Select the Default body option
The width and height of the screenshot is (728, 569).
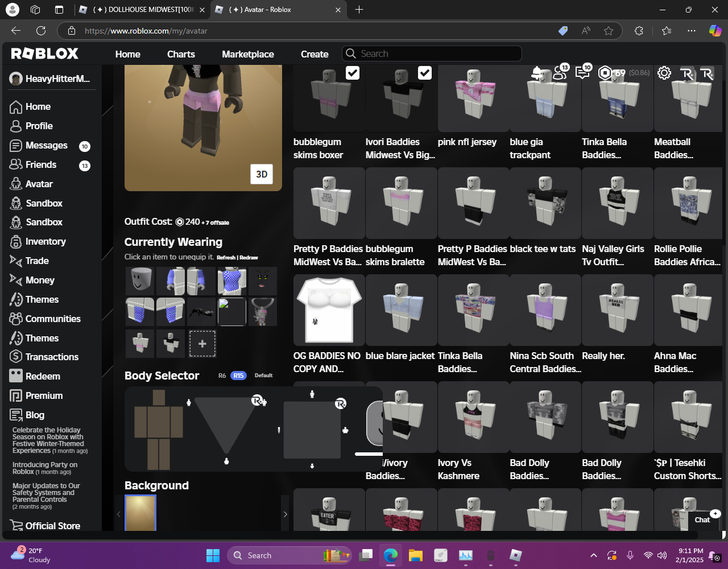[x=263, y=376]
